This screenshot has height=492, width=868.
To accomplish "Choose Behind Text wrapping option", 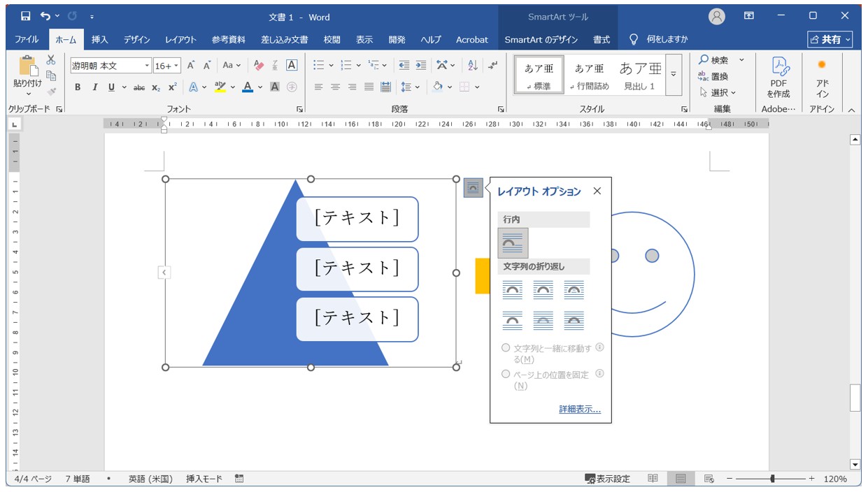I will click(x=543, y=321).
